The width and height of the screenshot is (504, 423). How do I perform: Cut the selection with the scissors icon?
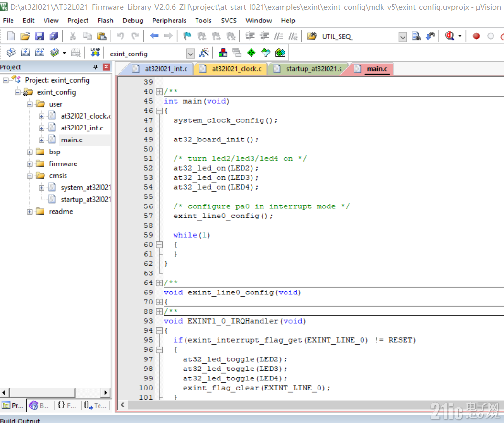pos(73,36)
